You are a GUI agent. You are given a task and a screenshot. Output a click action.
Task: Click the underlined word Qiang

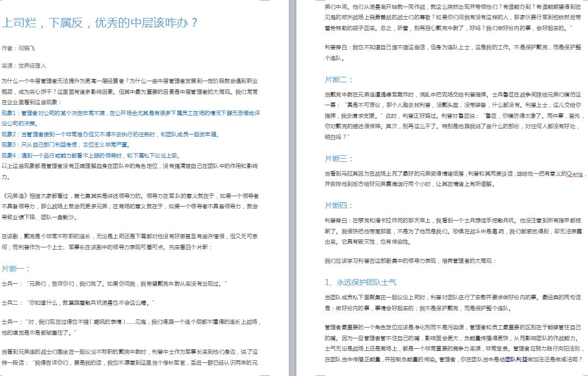pyautogui.click(x=574, y=174)
